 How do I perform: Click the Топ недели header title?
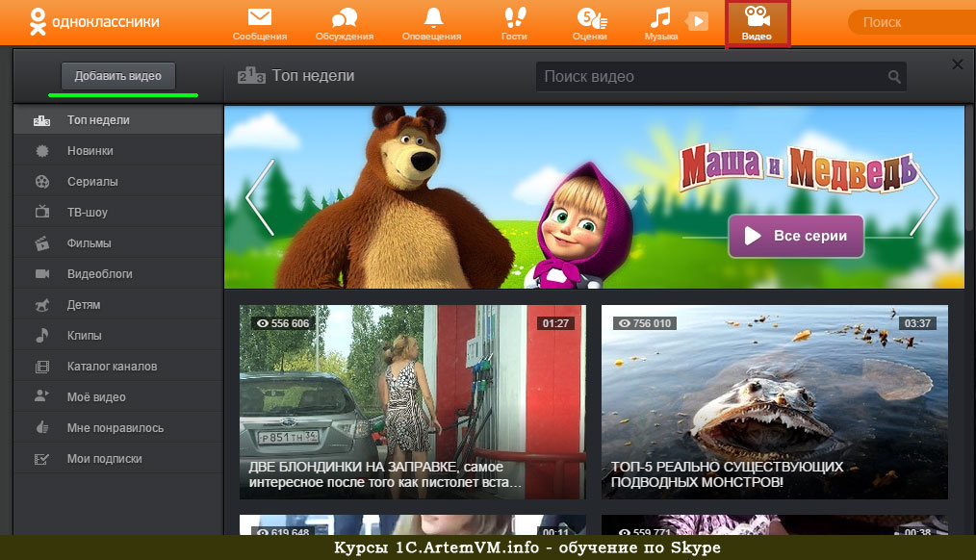point(313,76)
